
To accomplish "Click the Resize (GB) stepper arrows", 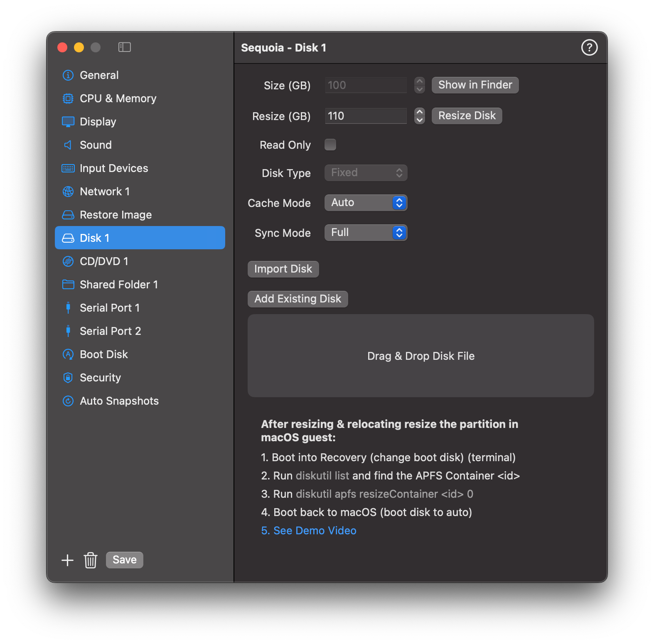I will (420, 116).
